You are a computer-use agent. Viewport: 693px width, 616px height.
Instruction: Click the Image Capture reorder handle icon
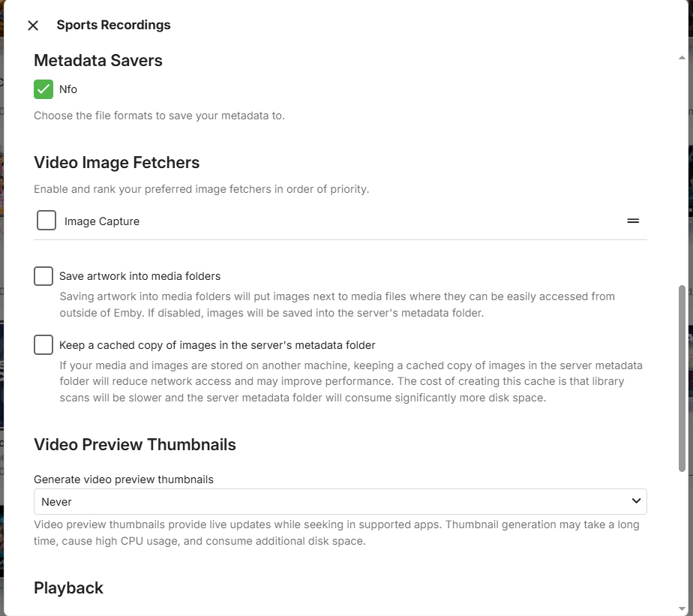pyautogui.click(x=633, y=221)
